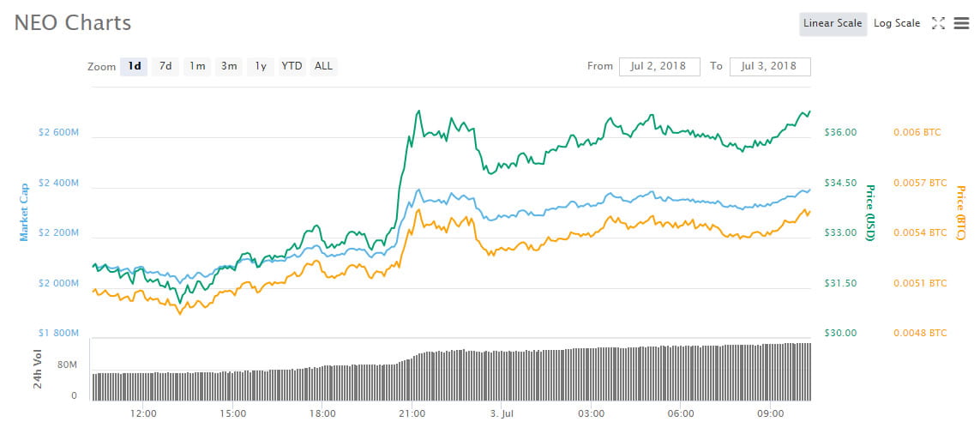Image resolution: width=980 pixels, height=434 pixels.
Task: Edit the To date field
Action: click(770, 66)
